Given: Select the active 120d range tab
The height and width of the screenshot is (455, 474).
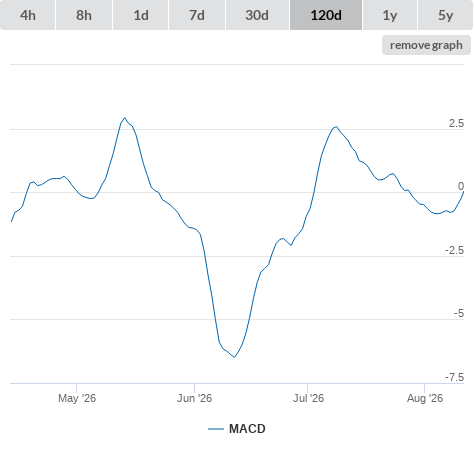Looking at the screenshot, I should [x=326, y=15].
